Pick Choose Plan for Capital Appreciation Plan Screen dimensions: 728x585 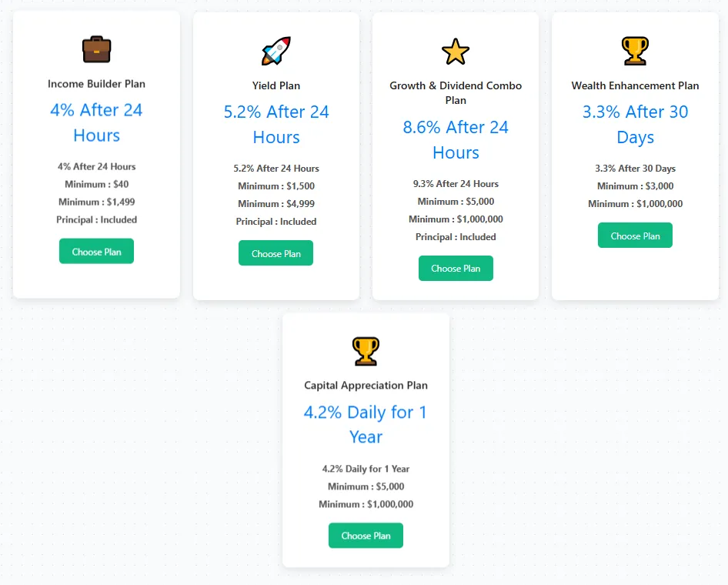point(366,536)
